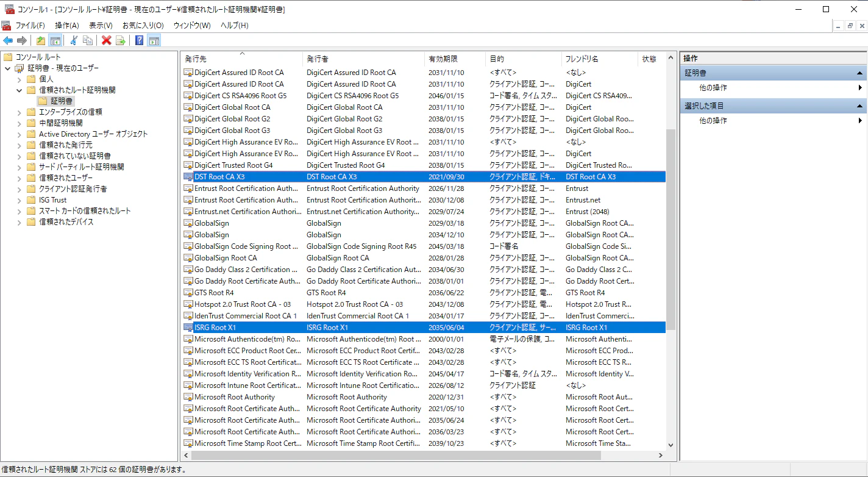
Task: Collapse the 証明書 - 現在のユーザー tree node
Action: 7,68
